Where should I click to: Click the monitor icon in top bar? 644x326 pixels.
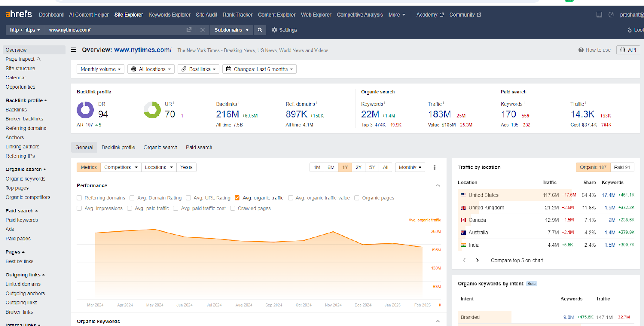[599, 15]
